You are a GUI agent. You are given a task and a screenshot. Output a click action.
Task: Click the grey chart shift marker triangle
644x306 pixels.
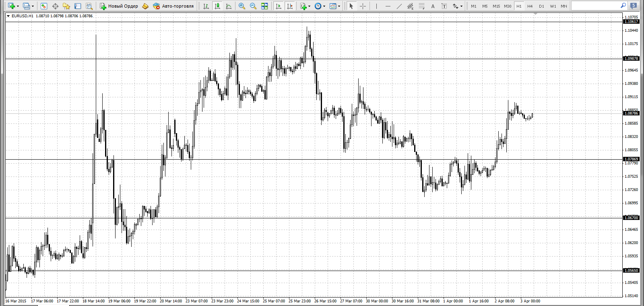tap(535, 14)
